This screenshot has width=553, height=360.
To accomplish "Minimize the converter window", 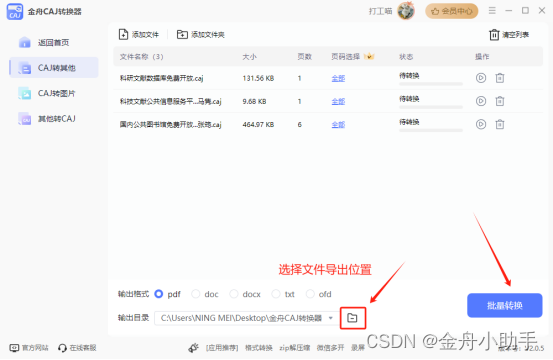I will click(x=508, y=11).
